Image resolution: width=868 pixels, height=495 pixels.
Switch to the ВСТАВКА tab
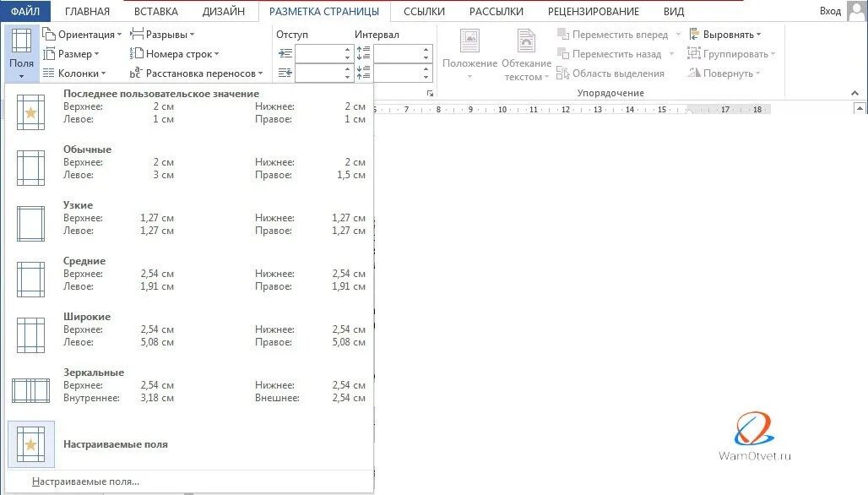156,11
